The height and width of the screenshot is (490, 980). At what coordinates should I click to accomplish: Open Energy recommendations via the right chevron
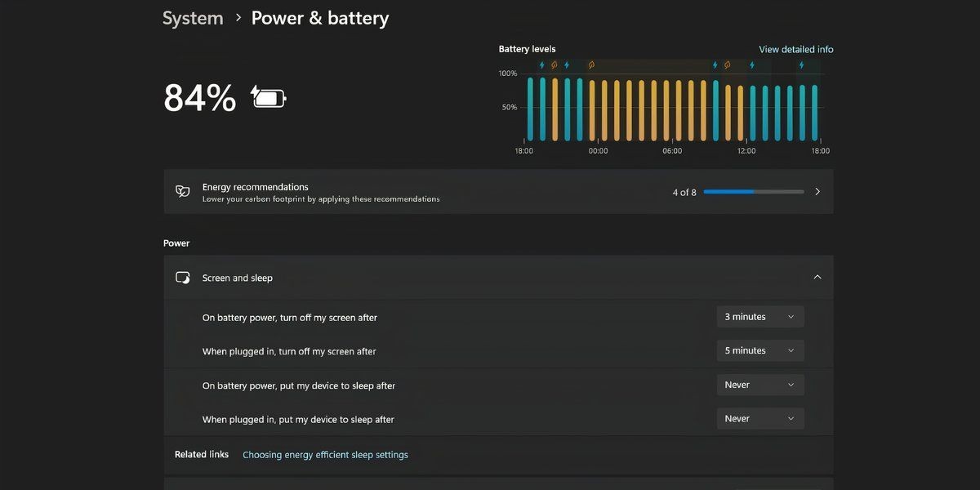(817, 192)
